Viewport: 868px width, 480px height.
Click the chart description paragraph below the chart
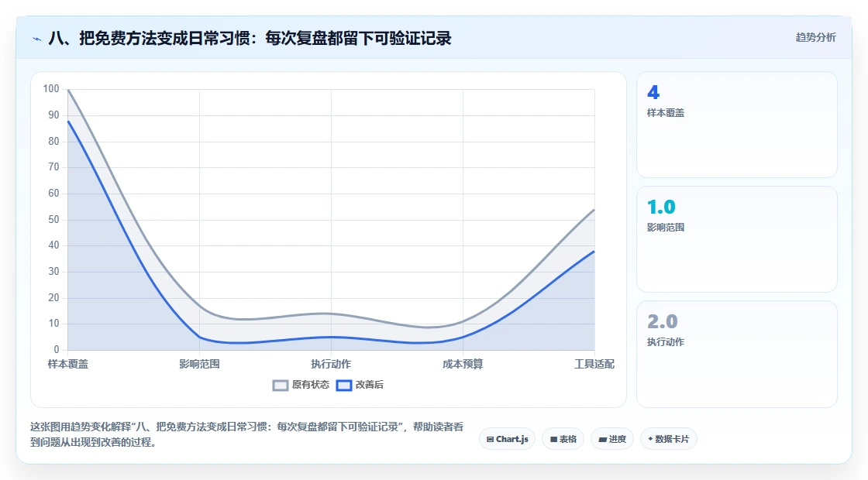(247, 434)
